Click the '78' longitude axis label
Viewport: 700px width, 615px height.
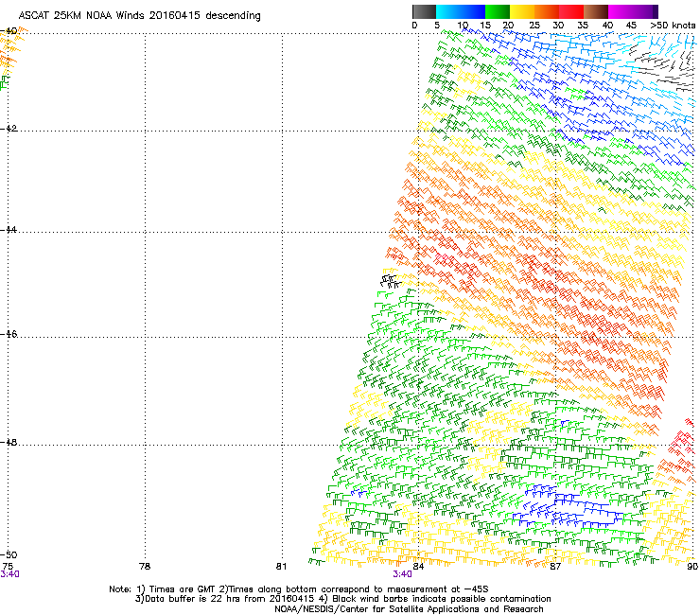pyautogui.click(x=145, y=567)
